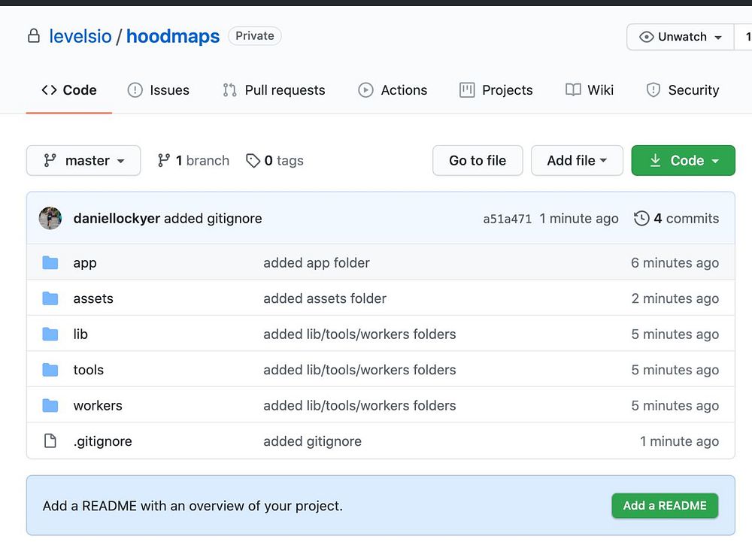Expand the Add file dropdown

click(577, 161)
